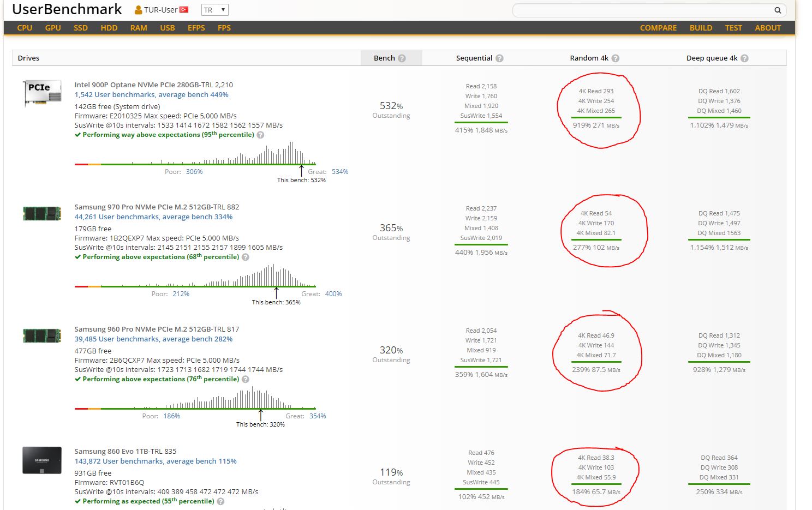Image resolution: width=812 pixels, height=510 pixels.
Task: Click help icon after 95th percentile text
Action: (x=260, y=135)
